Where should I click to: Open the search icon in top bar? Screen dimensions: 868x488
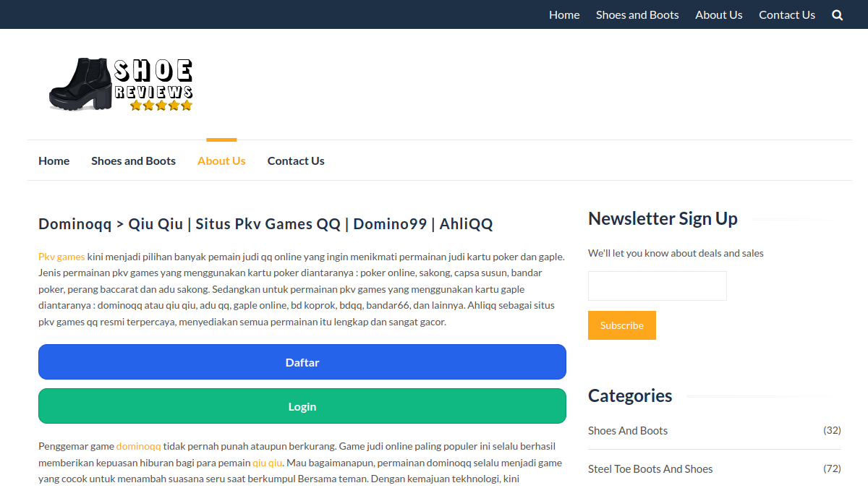coord(838,14)
